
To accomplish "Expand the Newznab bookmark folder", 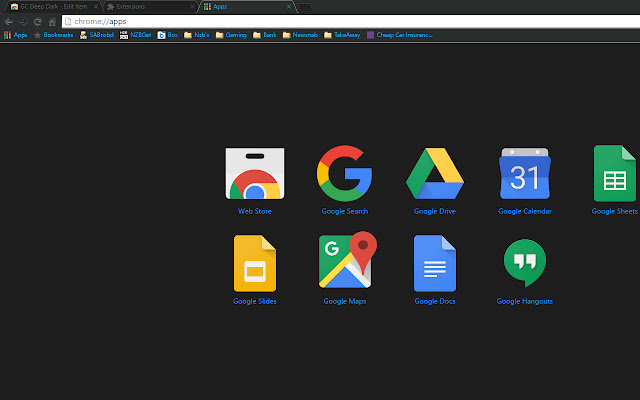I will point(300,35).
